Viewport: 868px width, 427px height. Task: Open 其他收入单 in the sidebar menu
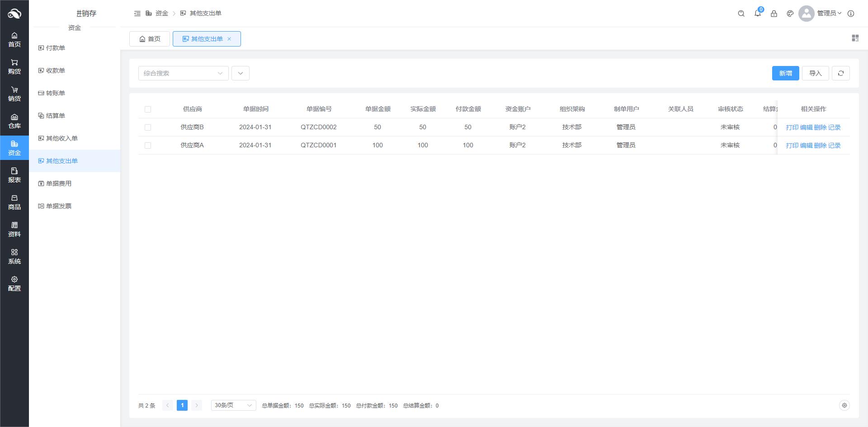click(61, 138)
